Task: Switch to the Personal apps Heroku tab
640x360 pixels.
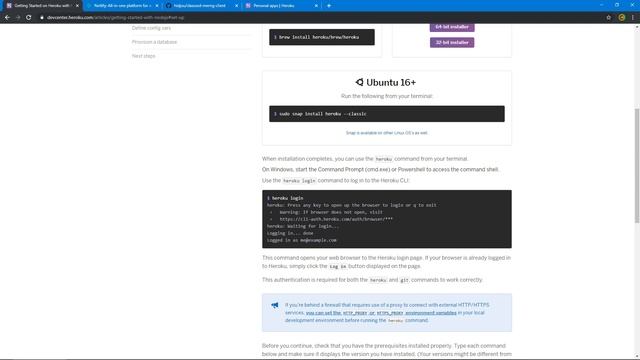Action: click(281, 6)
